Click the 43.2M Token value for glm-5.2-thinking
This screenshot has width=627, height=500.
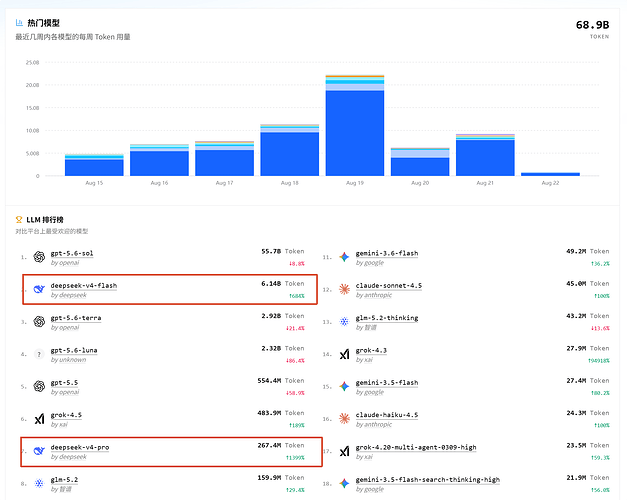click(x=588, y=316)
